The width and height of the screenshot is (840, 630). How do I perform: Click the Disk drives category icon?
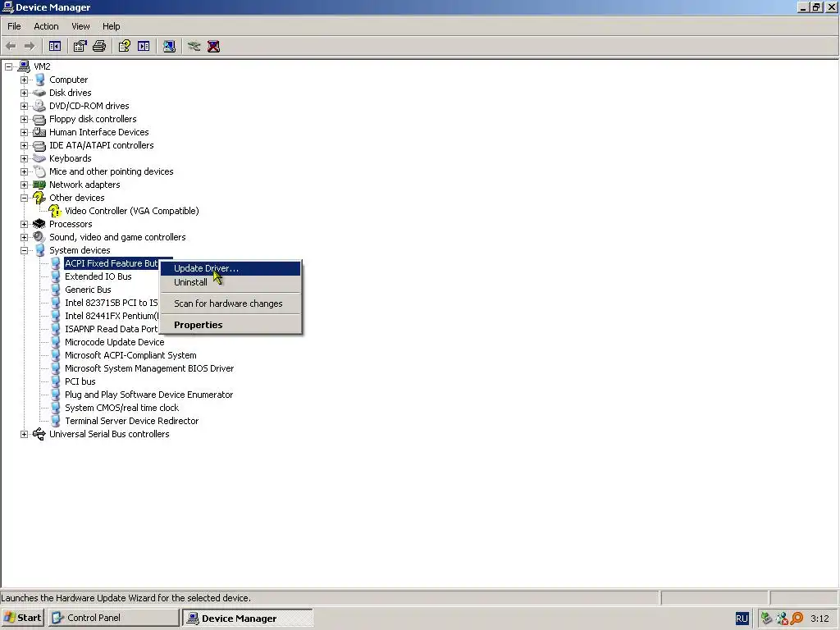point(39,93)
